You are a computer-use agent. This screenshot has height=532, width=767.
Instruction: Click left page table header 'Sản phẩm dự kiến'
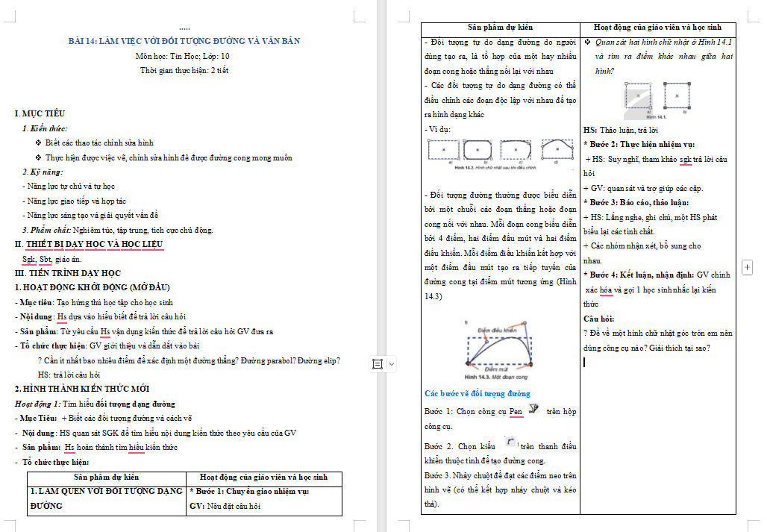click(106, 478)
